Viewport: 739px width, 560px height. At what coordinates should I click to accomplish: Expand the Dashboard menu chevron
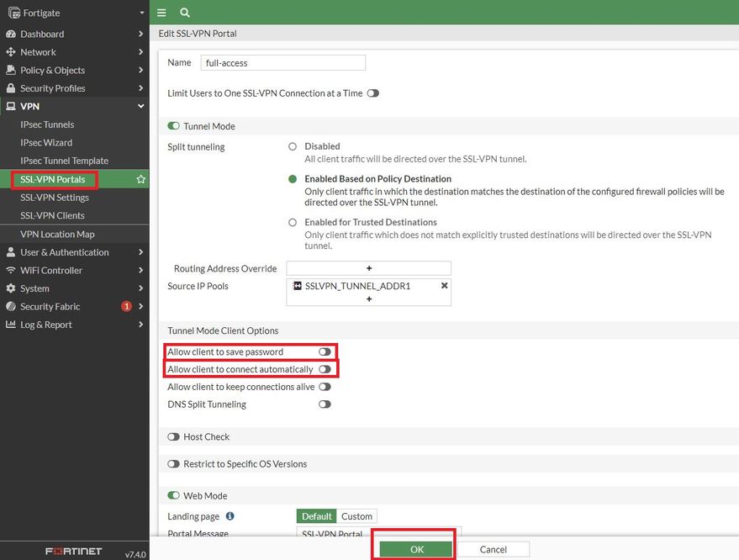[140, 34]
